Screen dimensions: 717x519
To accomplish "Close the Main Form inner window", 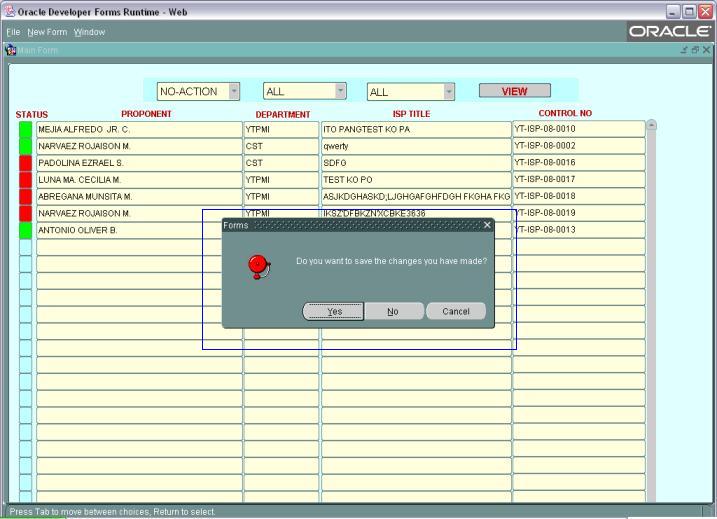I will tap(706, 50).
